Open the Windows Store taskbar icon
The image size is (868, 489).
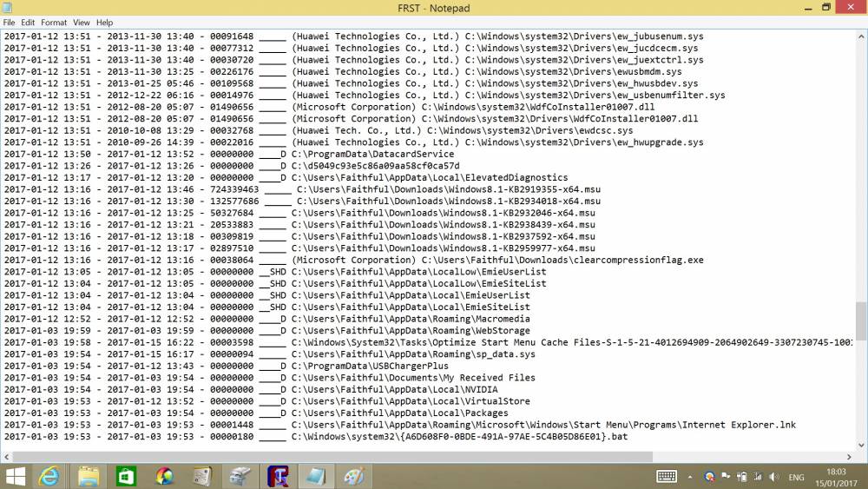coord(126,476)
